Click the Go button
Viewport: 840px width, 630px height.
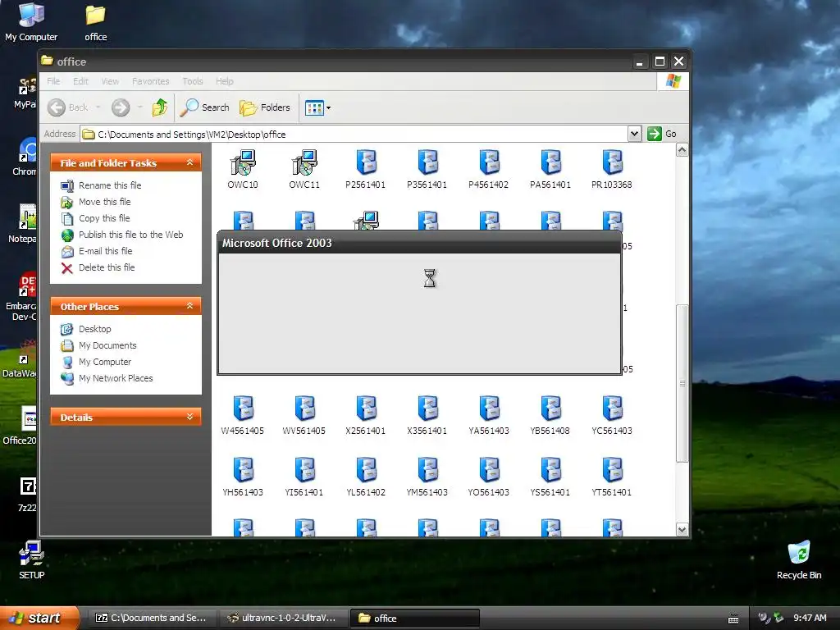coord(662,134)
